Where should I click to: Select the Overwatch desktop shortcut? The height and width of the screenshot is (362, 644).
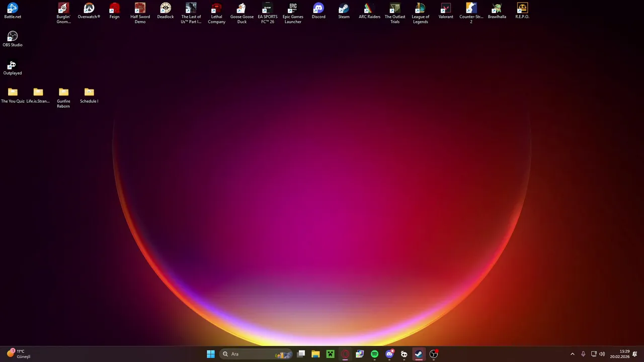pos(89,11)
